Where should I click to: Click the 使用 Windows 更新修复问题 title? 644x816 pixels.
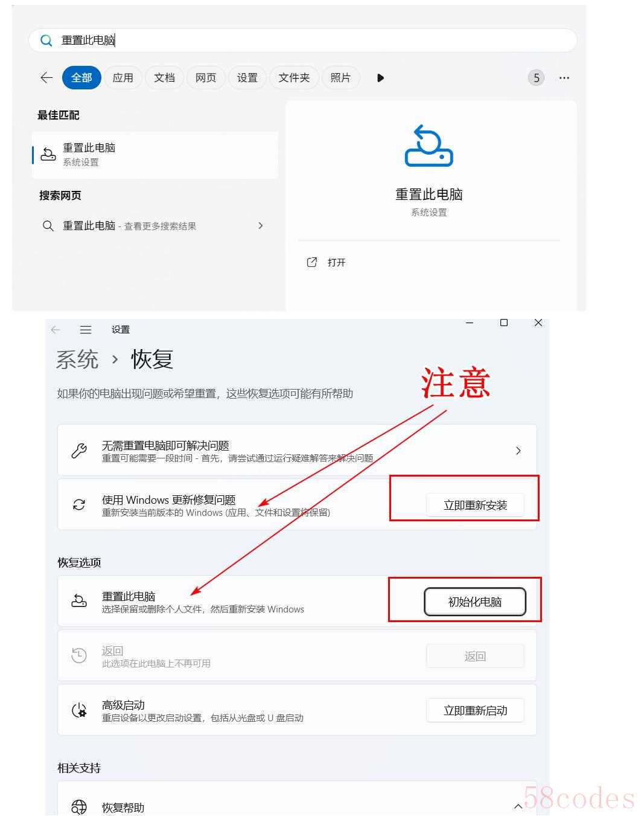click(169, 500)
